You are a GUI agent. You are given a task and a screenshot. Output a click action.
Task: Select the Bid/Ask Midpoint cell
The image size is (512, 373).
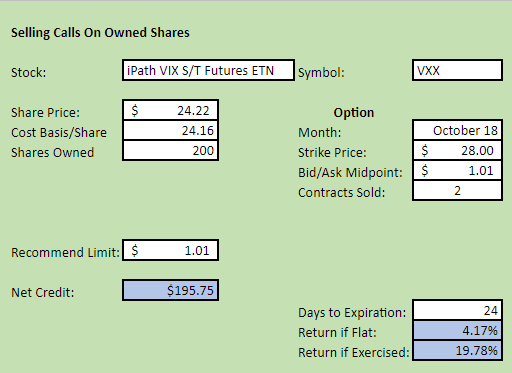click(457, 170)
